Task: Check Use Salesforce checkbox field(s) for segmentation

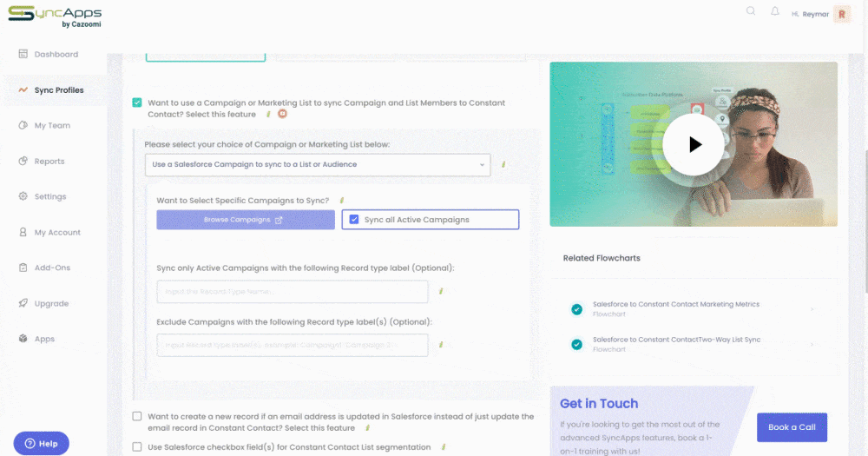Action: (137, 446)
